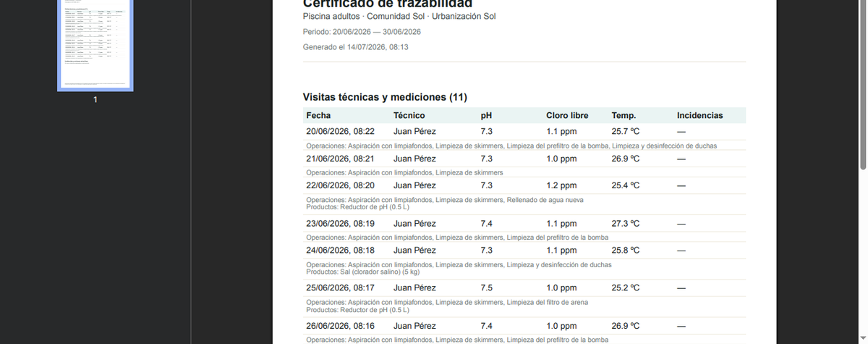
Task: Click the scrollbar down arrow
Action: pyautogui.click(x=862, y=338)
